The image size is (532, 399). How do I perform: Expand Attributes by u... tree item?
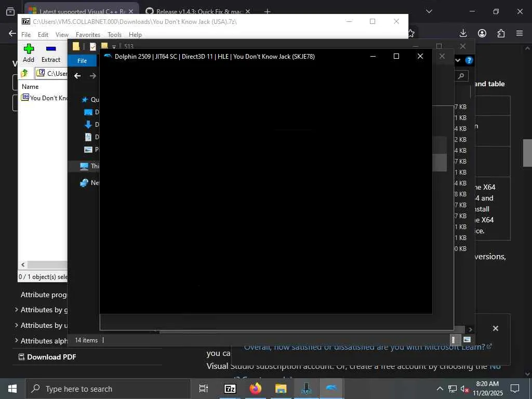16,325
